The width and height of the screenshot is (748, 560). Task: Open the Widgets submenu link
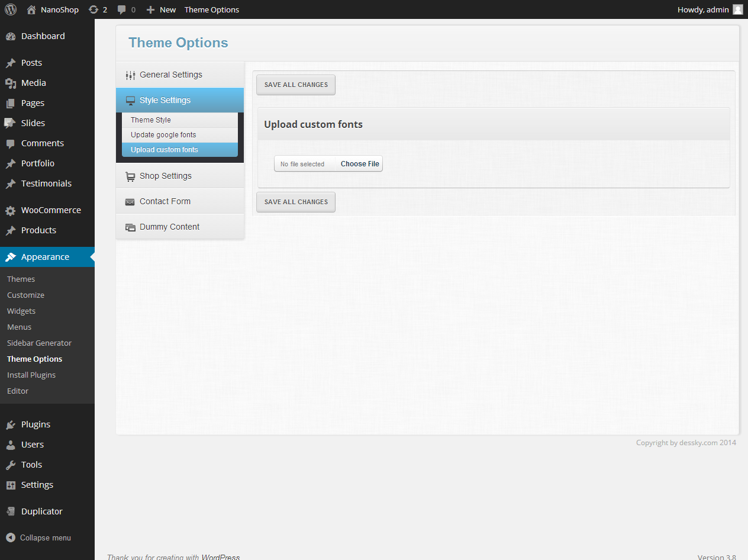(21, 311)
